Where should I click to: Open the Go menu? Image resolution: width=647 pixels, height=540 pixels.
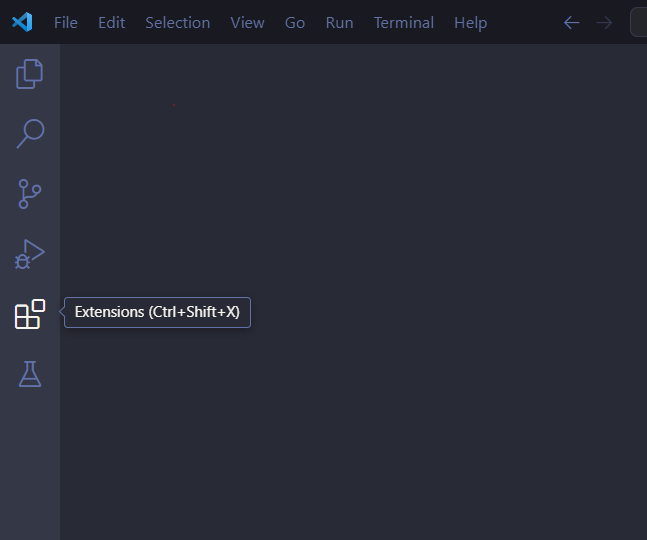[295, 22]
